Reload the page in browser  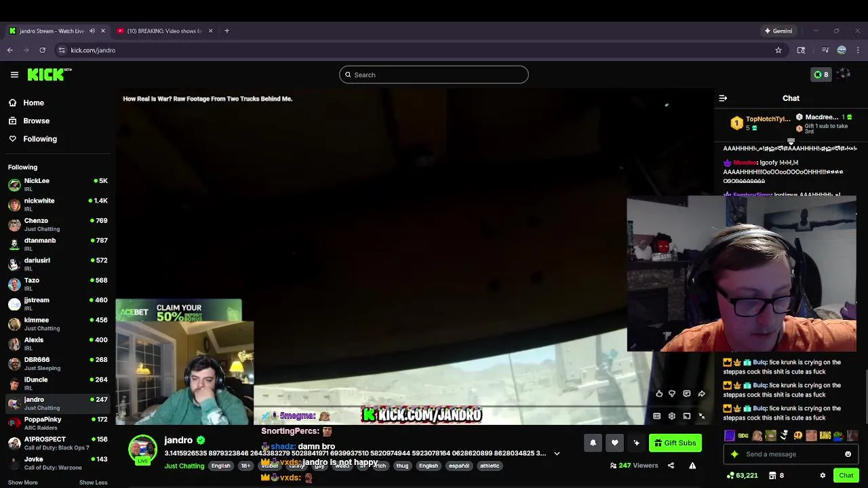42,50
